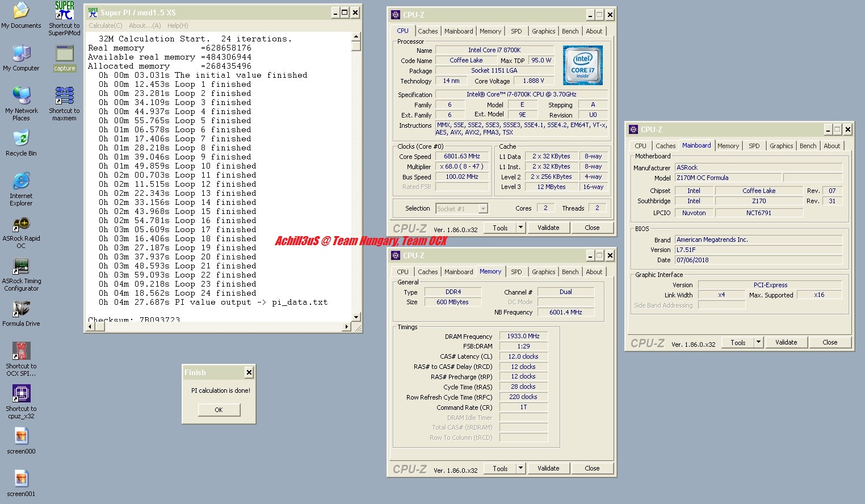Viewport: 865px width, 504px height.
Task: Click Close in the Memory CPU-Z window
Action: (592, 468)
